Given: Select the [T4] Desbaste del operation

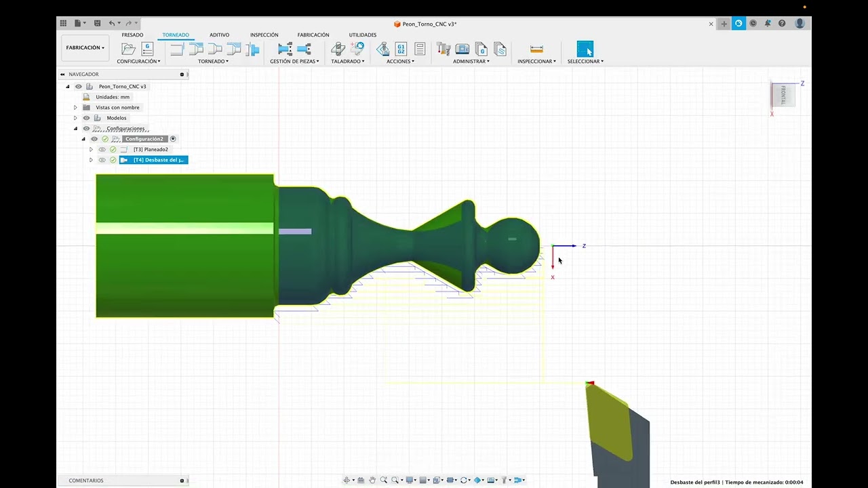Looking at the screenshot, I should coord(153,160).
